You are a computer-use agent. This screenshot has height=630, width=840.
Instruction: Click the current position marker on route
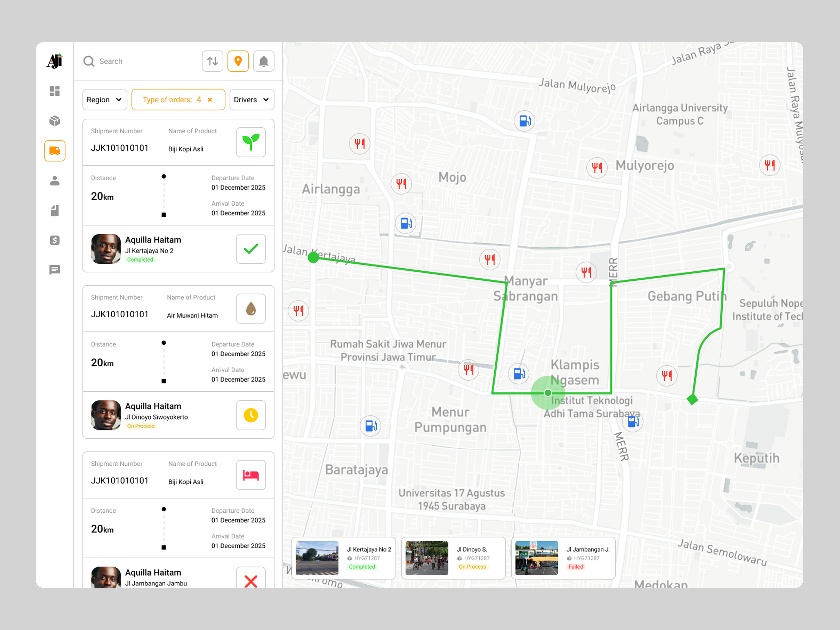548,393
